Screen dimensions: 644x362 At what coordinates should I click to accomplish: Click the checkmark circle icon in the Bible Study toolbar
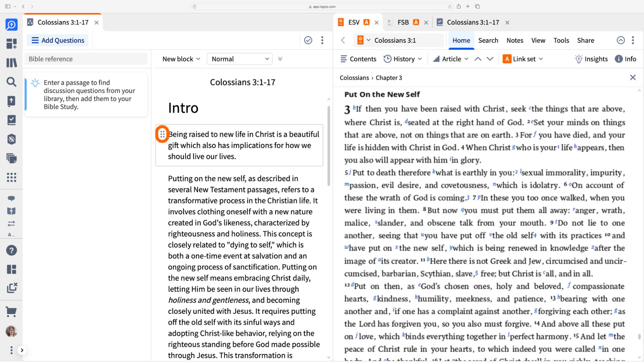click(x=308, y=40)
